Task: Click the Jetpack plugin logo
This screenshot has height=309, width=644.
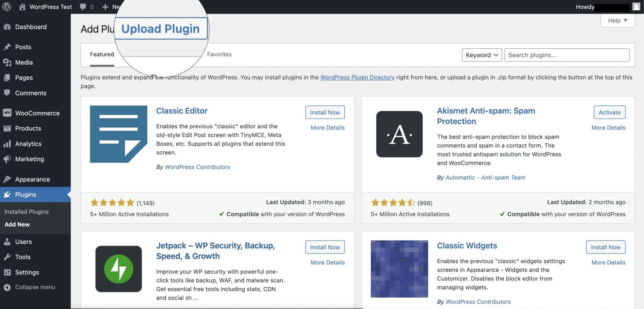Action: [x=118, y=269]
